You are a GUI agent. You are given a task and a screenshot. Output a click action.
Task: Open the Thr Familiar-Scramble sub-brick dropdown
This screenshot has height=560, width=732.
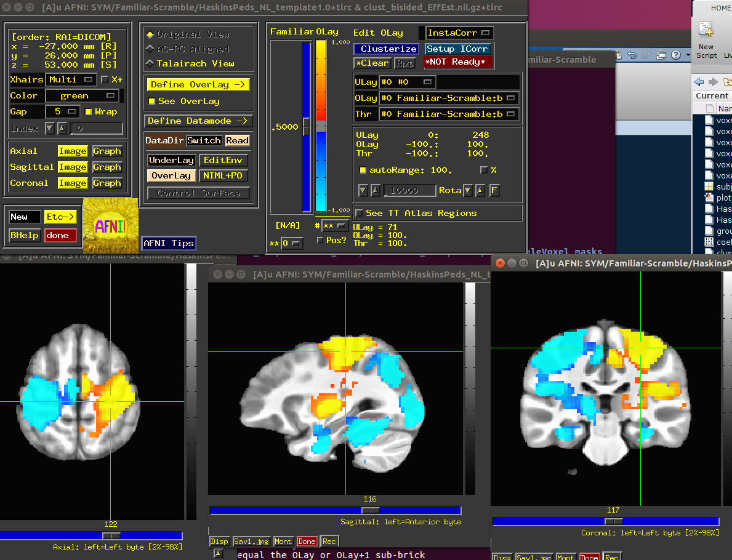click(449, 114)
